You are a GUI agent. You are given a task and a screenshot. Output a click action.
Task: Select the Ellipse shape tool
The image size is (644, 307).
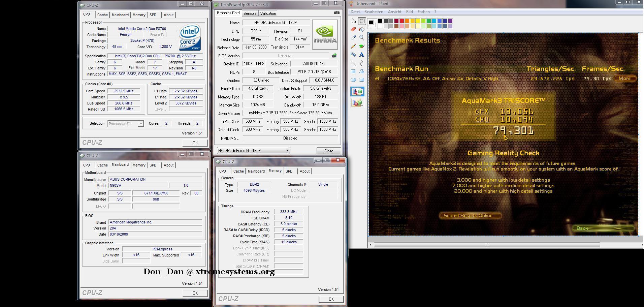(353, 80)
